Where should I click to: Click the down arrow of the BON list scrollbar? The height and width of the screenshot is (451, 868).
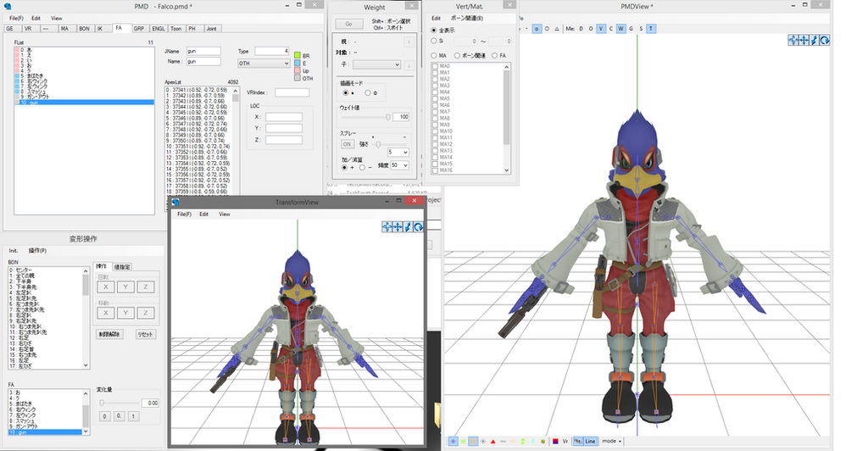[86, 365]
